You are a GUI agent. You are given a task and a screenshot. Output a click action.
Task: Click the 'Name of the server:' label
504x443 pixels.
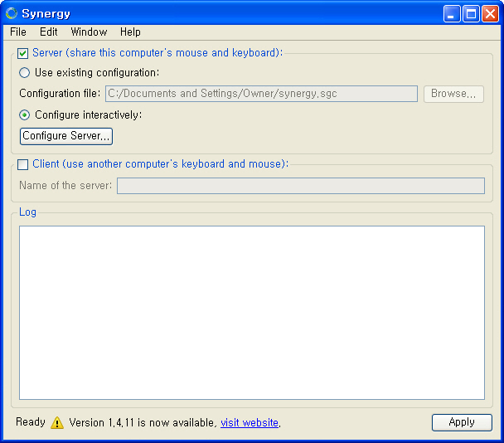(65, 185)
